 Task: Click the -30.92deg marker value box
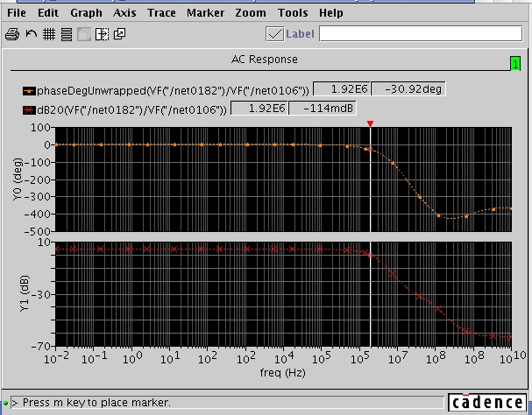tap(408, 89)
